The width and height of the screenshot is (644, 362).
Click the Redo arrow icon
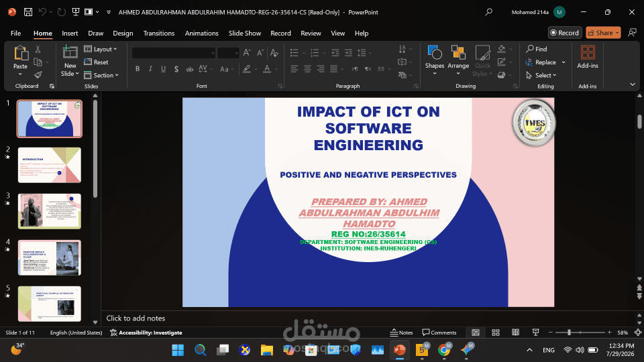[x=61, y=12]
